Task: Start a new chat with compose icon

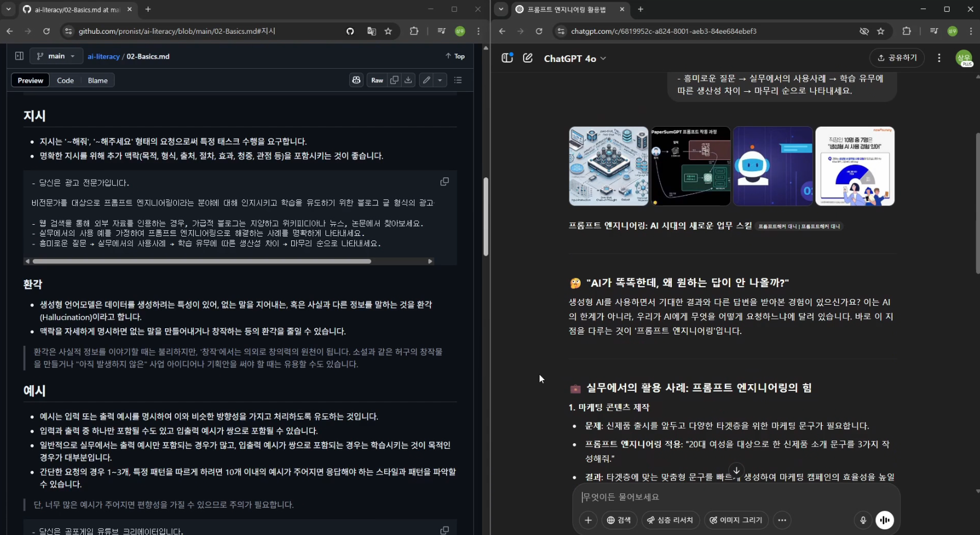Action: [528, 58]
